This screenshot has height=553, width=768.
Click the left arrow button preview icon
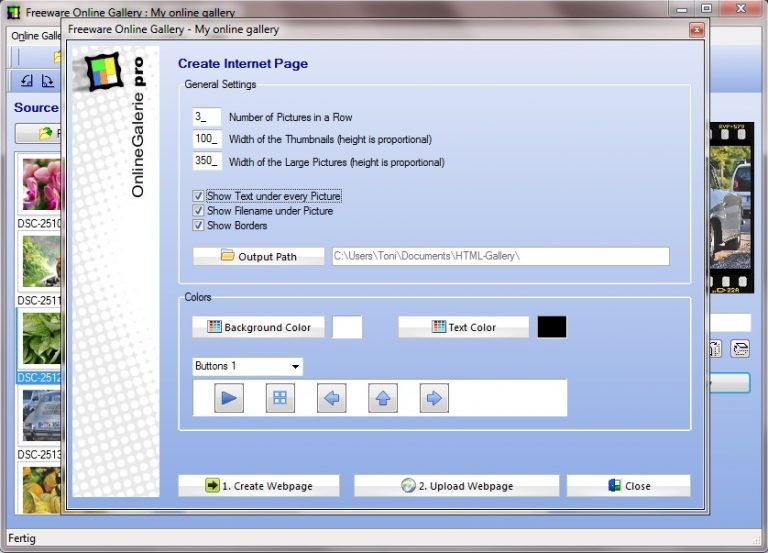pos(332,398)
